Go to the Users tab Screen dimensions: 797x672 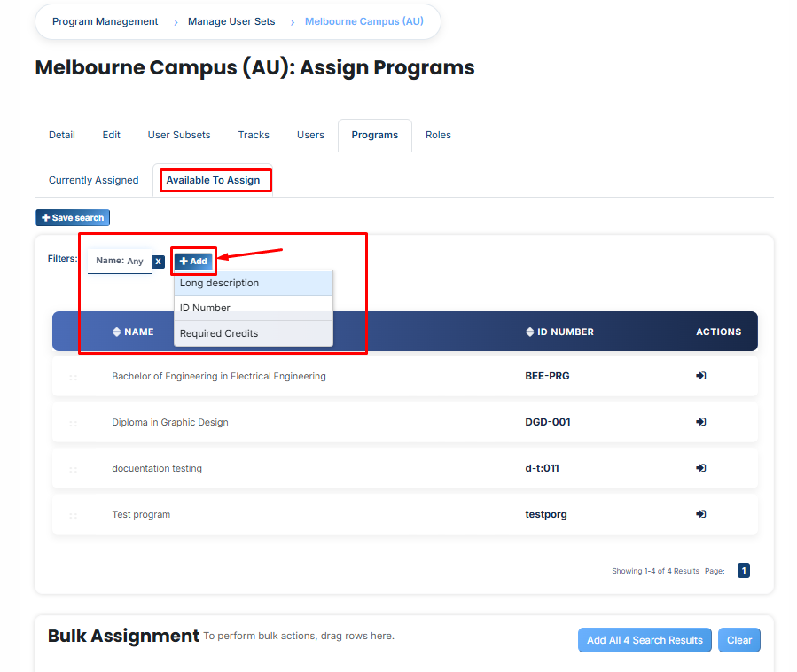pos(310,136)
